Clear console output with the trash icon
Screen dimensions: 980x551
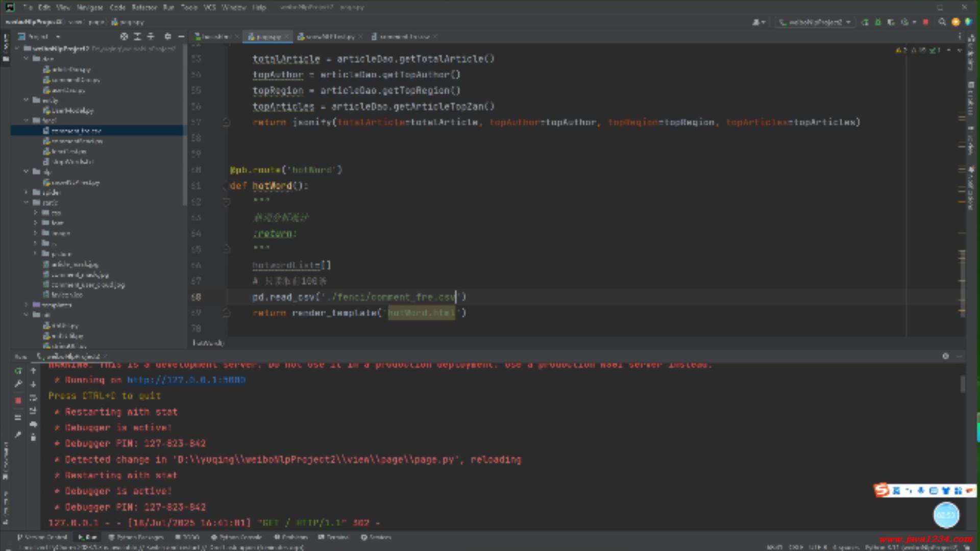click(33, 437)
